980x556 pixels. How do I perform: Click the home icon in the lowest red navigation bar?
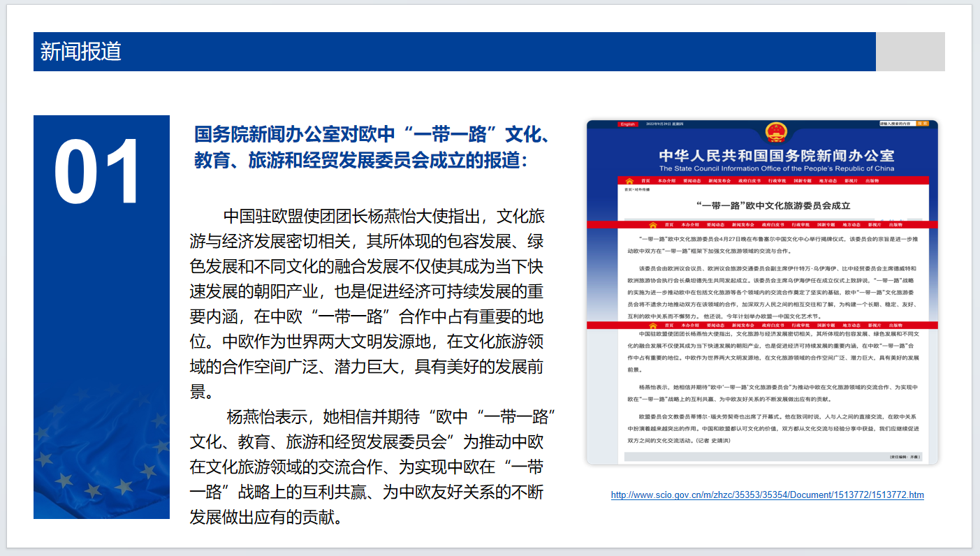[x=652, y=325]
